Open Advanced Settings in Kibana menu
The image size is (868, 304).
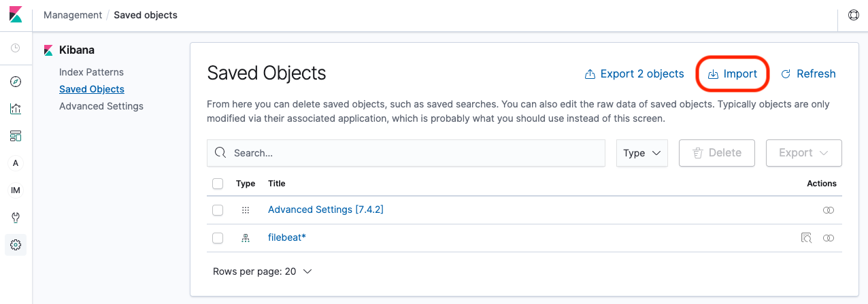coord(101,106)
